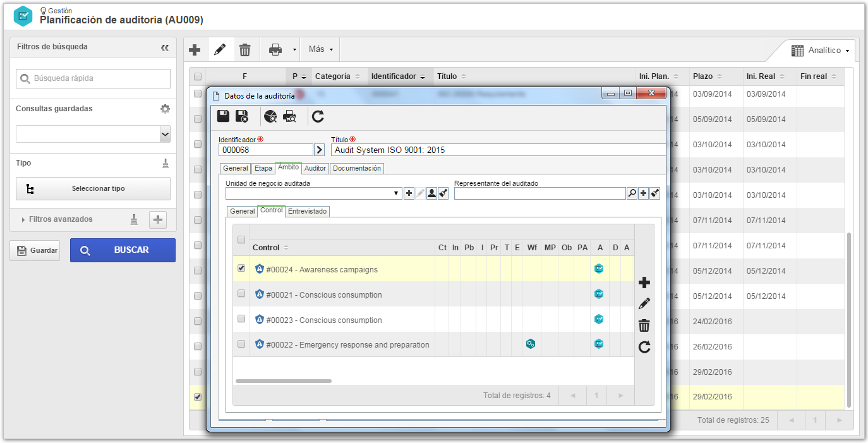
Task: Click the refresh icon in dialog toolbar
Action: coord(318,116)
